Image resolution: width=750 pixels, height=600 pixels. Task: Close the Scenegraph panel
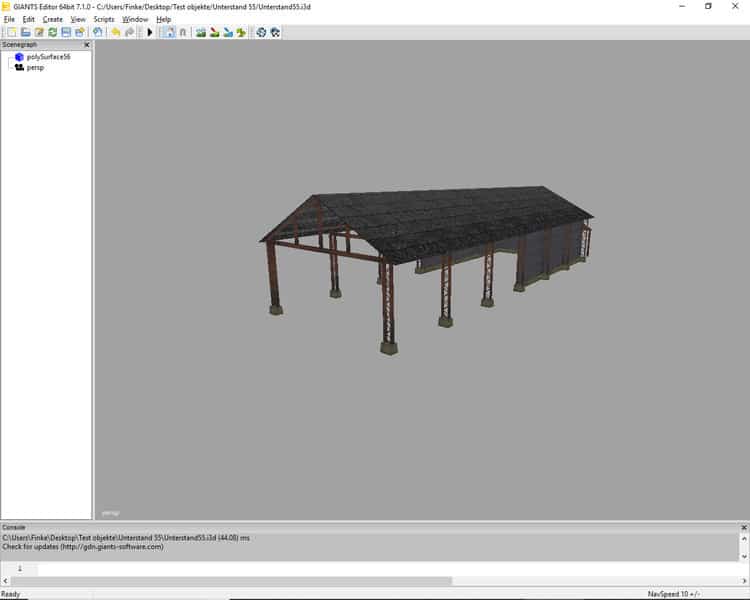click(x=86, y=45)
